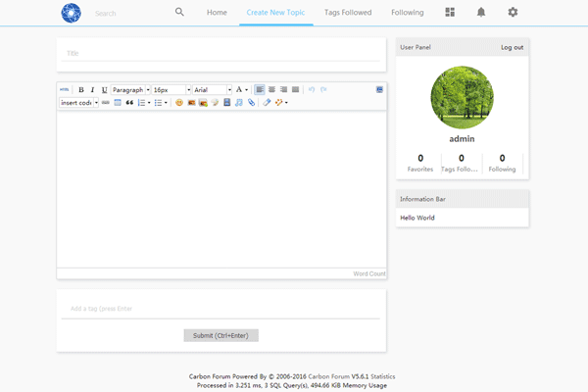Open the dashboard grid icon in the navbar
The image size is (588, 392).
pyautogui.click(x=450, y=13)
